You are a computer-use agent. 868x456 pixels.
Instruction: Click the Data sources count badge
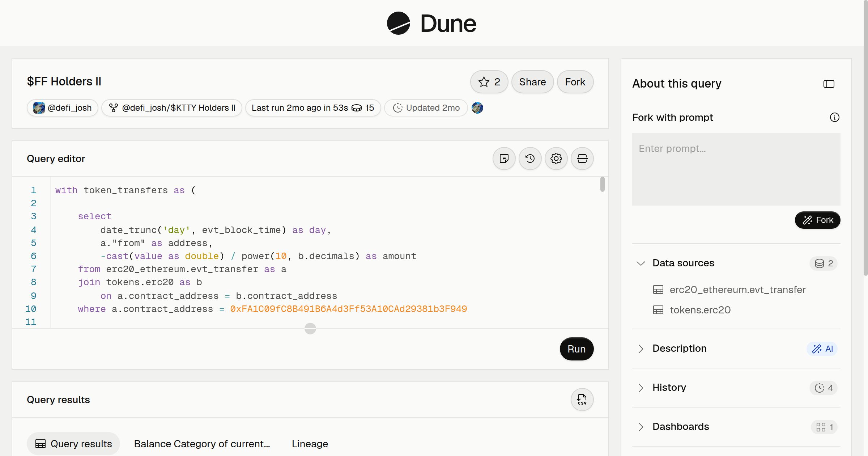pyautogui.click(x=824, y=263)
